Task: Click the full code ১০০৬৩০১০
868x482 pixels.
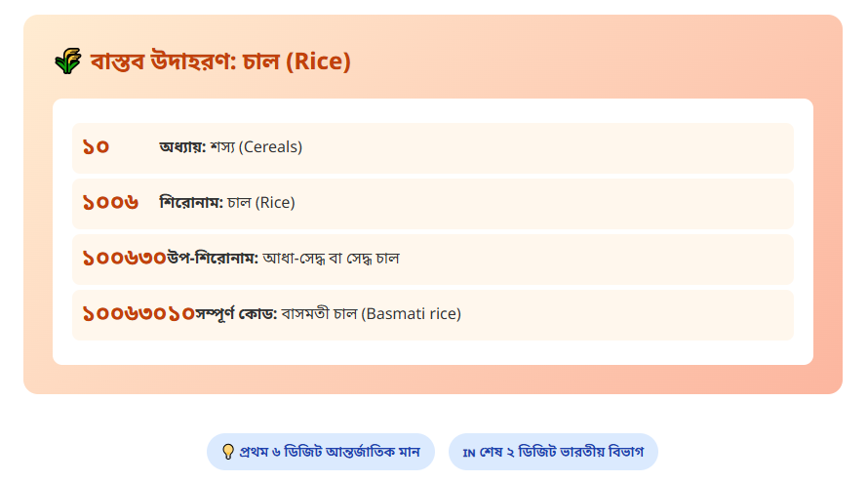Action: 138,314
